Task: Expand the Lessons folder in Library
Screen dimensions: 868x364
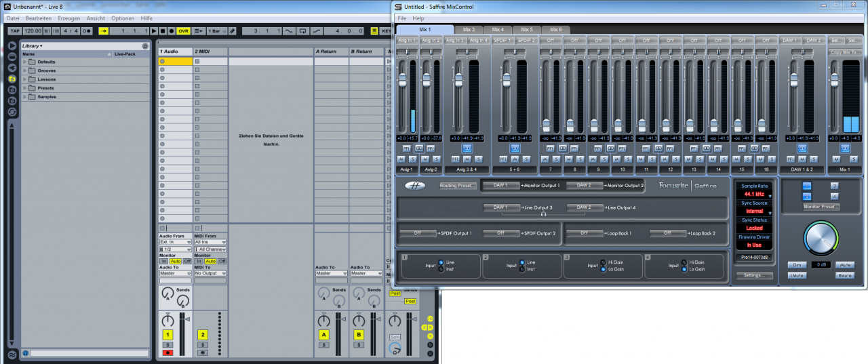Action: tap(25, 79)
